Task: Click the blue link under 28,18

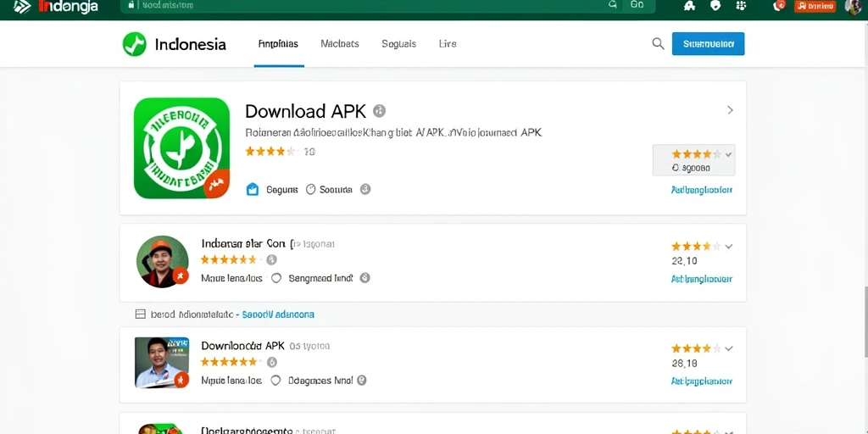Action: 701,381
